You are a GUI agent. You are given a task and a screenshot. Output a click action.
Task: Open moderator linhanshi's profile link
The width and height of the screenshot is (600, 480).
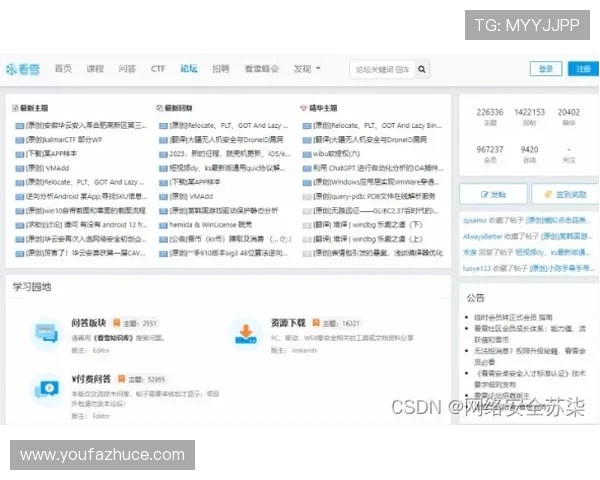click(x=304, y=351)
